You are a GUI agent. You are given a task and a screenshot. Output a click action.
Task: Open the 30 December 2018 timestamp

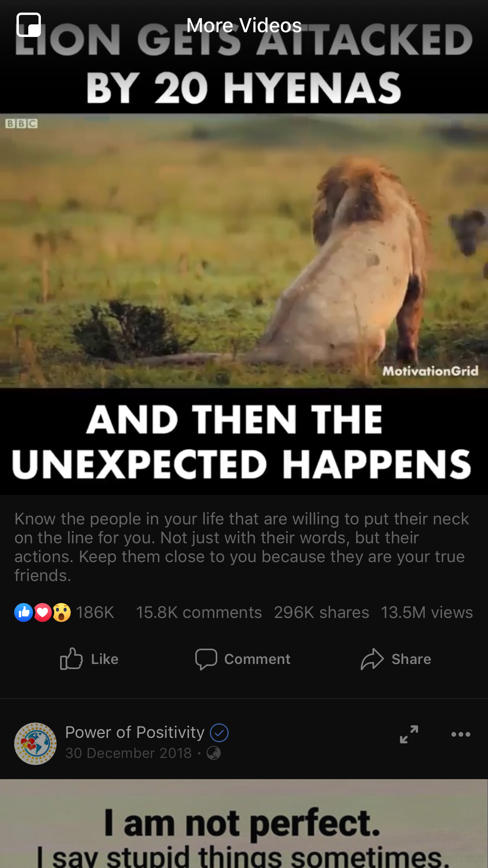(128, 753)
